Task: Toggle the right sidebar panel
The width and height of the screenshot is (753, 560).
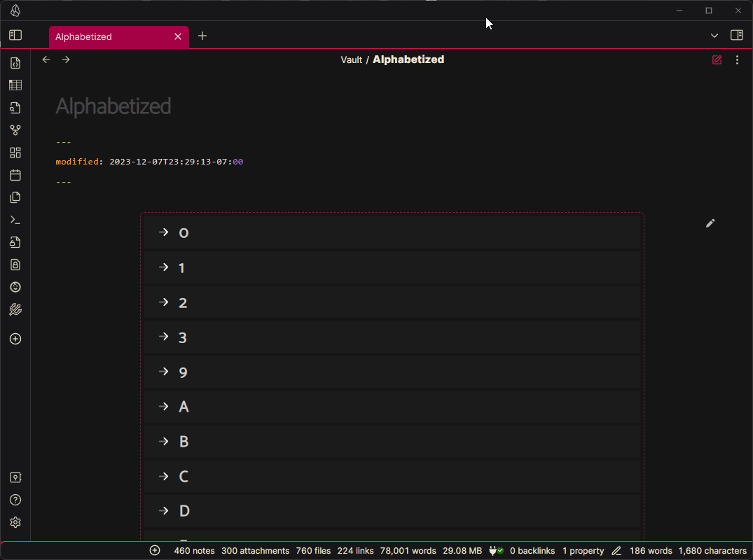Action: [x=737, y=35]
